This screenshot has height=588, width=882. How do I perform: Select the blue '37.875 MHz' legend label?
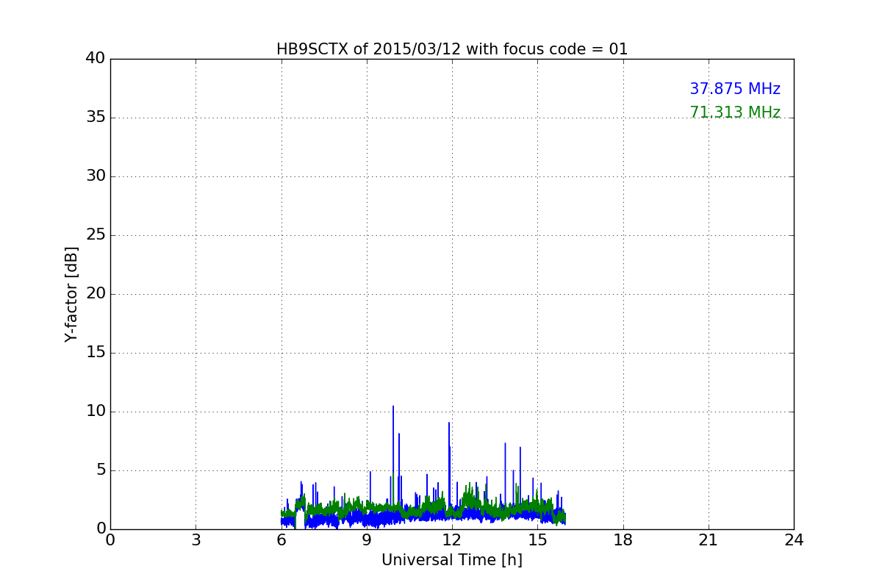tap(735, 89)
